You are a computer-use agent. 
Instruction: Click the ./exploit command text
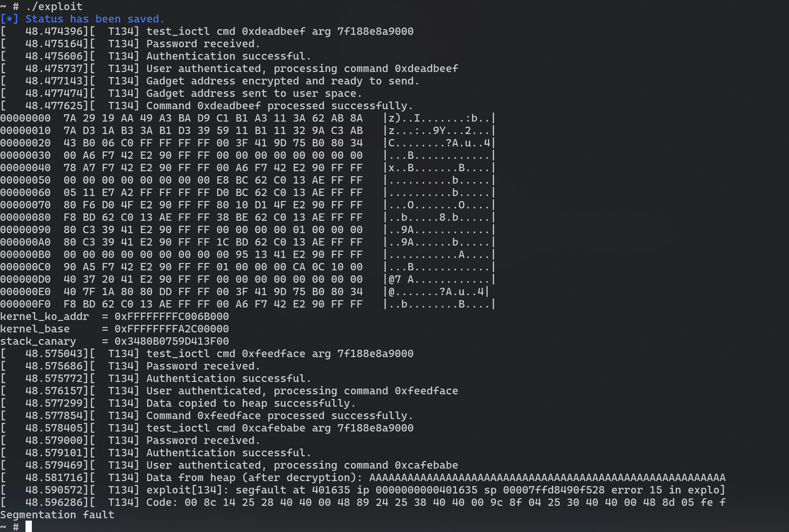[x=54, y=6]
